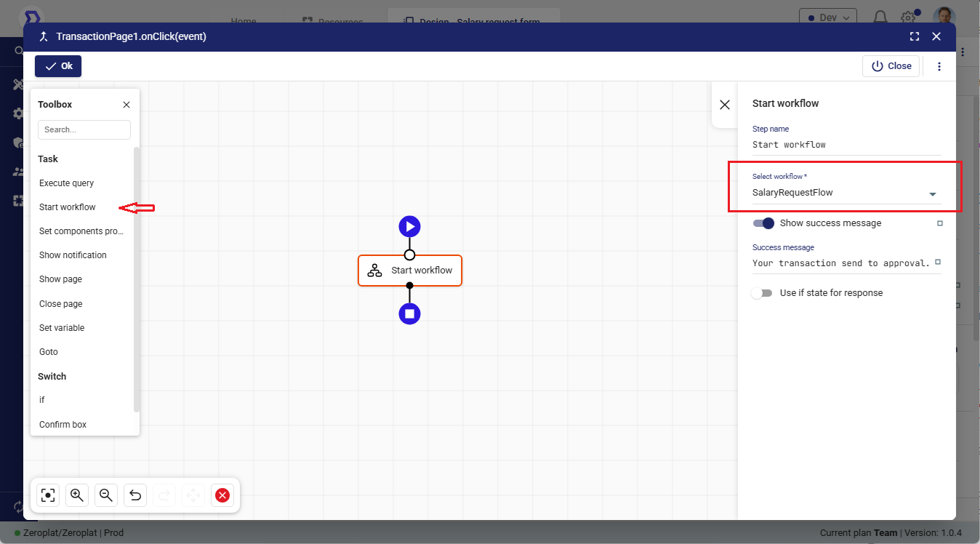Zoom in on the workflow canvas
Viewport: 980px width, 544px height.
click(76, 495)
